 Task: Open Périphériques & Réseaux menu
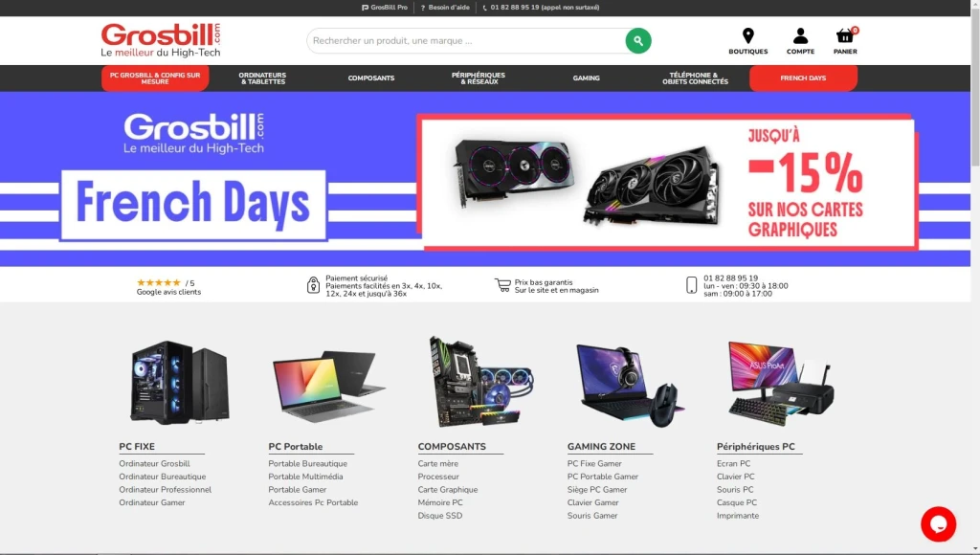click(479, 78)
